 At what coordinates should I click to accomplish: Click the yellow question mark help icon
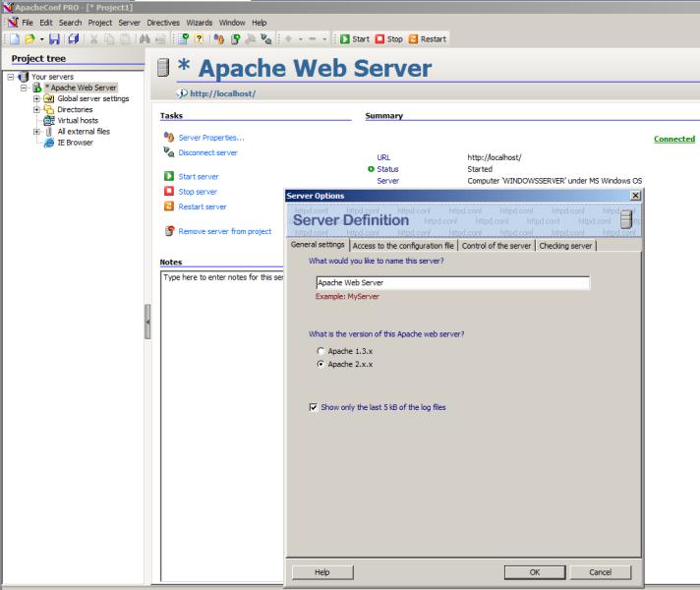[x=200, y=39]
